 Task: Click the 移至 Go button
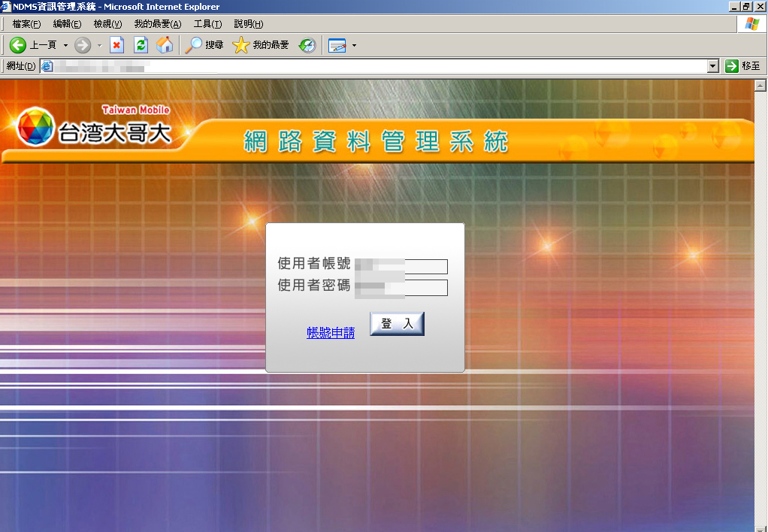pyautogui.click(x=742, y=66)
